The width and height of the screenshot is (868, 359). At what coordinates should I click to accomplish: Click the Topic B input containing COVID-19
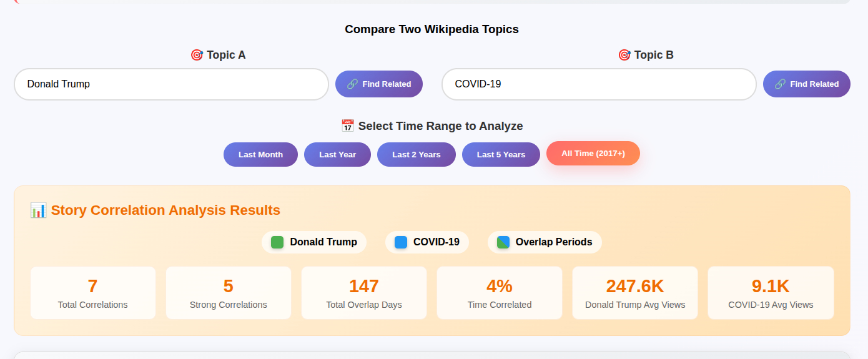tap(598, 84)
